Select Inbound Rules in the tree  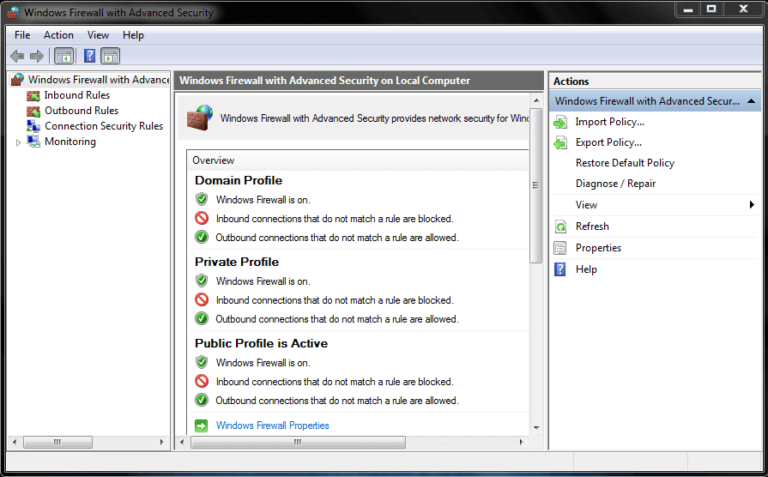click(x=76, y=95)
